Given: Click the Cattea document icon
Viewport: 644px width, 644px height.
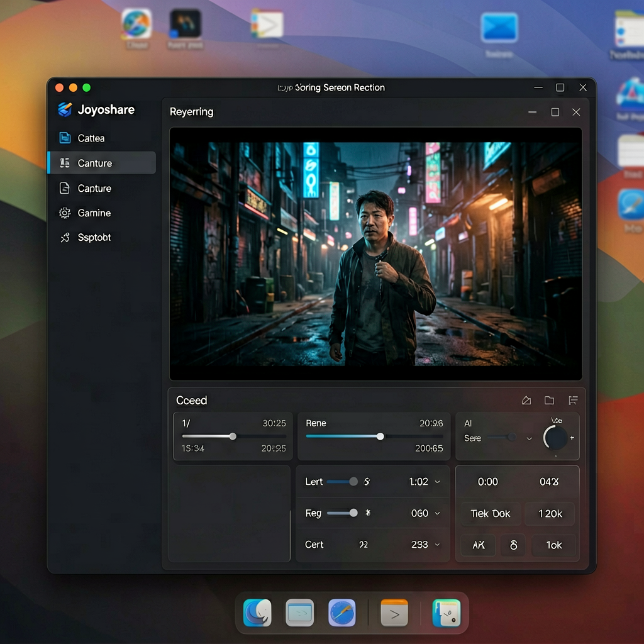Looking at the screenshot, I should pos(65,138).
